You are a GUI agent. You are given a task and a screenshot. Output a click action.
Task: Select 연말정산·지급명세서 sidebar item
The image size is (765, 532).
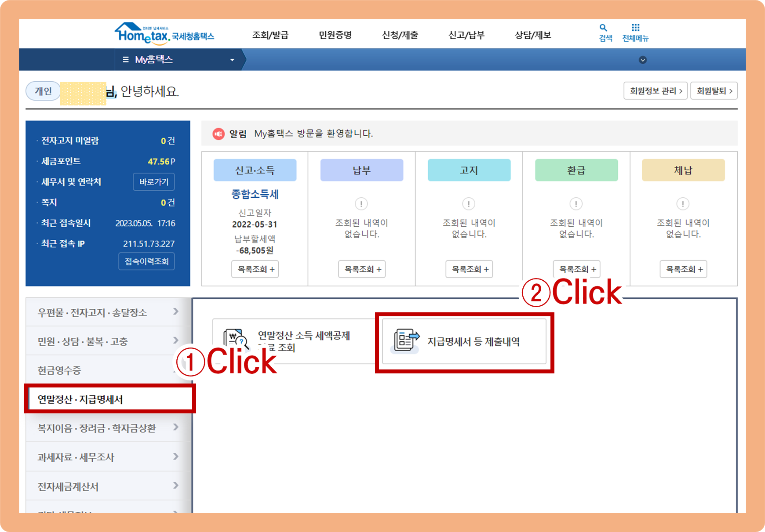tap(110, 399)
